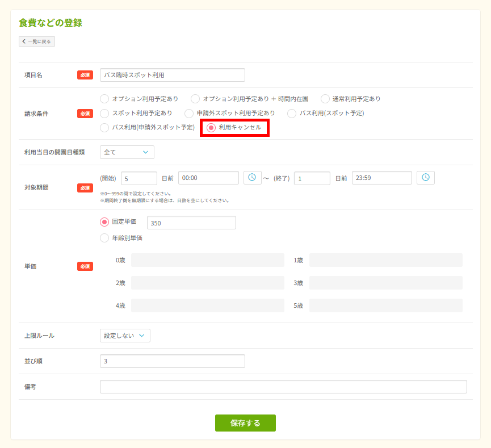Viewport: 491px width, 448px height.
Task: Select オプション利用予定あり + 時間内在園 radio
Action: point(195,99)
